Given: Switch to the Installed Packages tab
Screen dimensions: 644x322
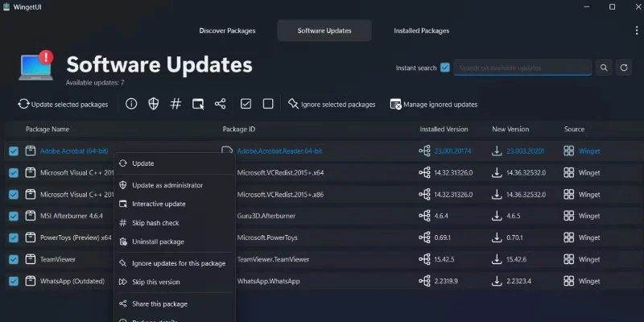Looking at the screenshot, I should [x=421, y=31].
